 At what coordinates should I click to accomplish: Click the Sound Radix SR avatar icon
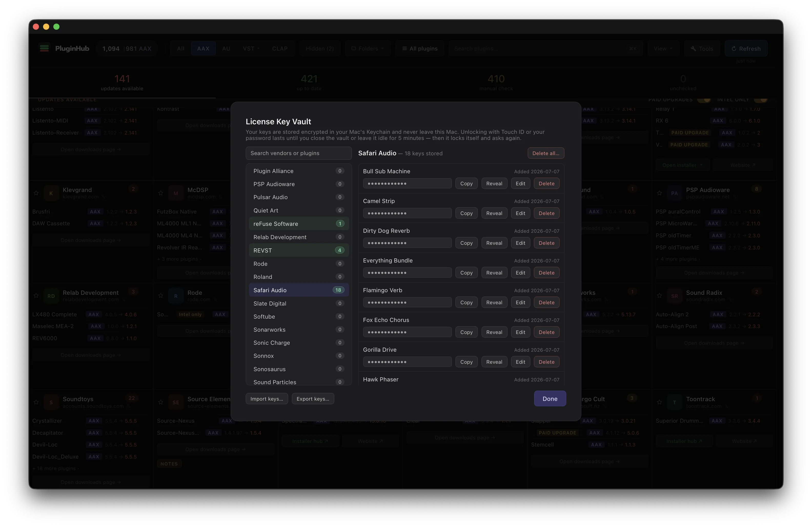(675, 296)
